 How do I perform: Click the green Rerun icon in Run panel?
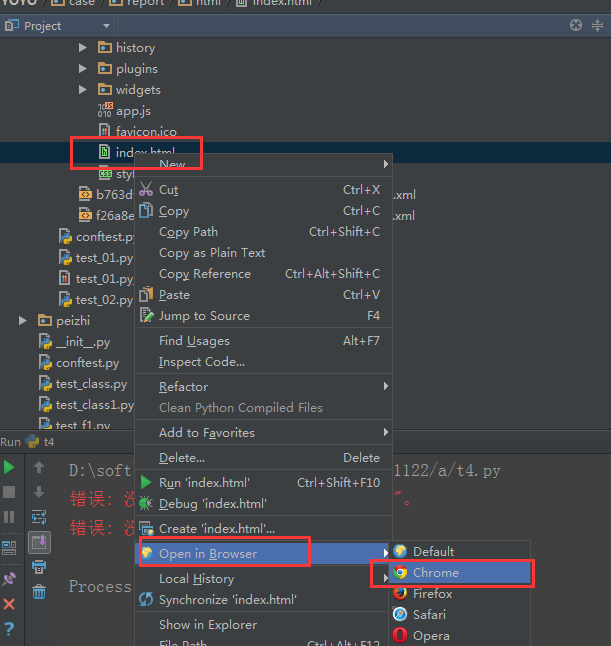pyautogui.click(x=9, y=467)
